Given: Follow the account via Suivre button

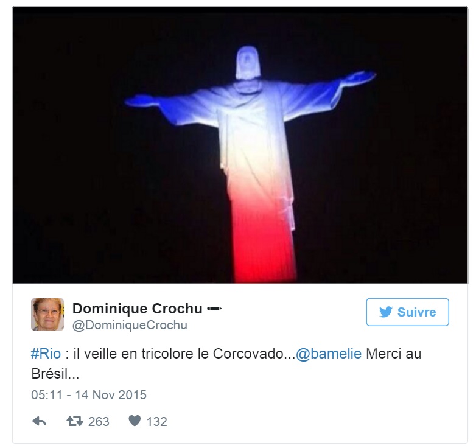Looking at the screenshot, I should 407,312.
